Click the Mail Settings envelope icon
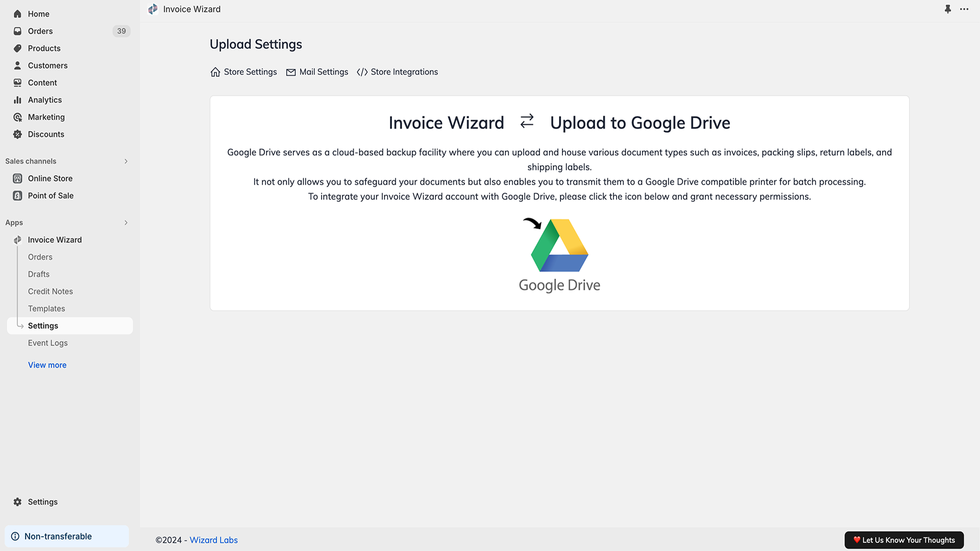This screenshot has height=551, width=980. coord(291,72)
